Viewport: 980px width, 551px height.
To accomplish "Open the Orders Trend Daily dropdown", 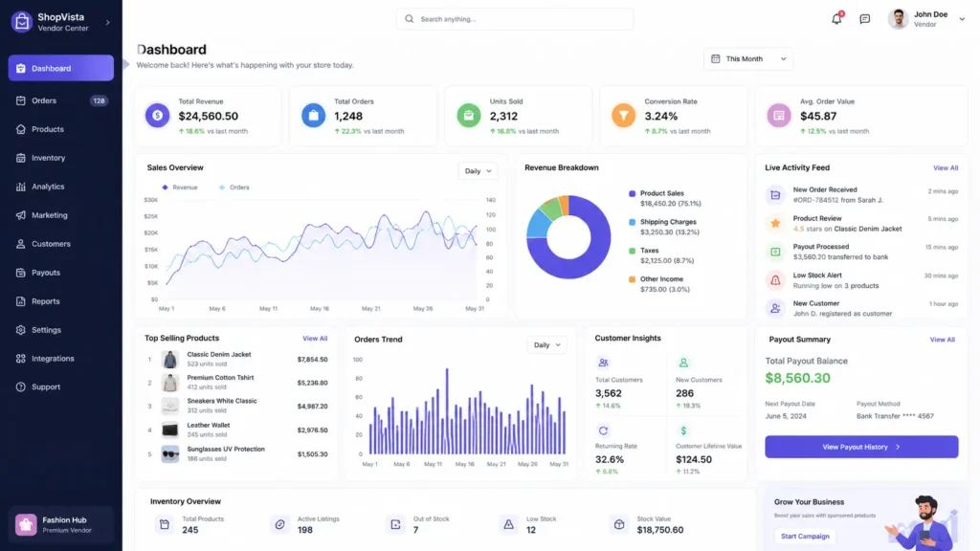I will (546, 344).
